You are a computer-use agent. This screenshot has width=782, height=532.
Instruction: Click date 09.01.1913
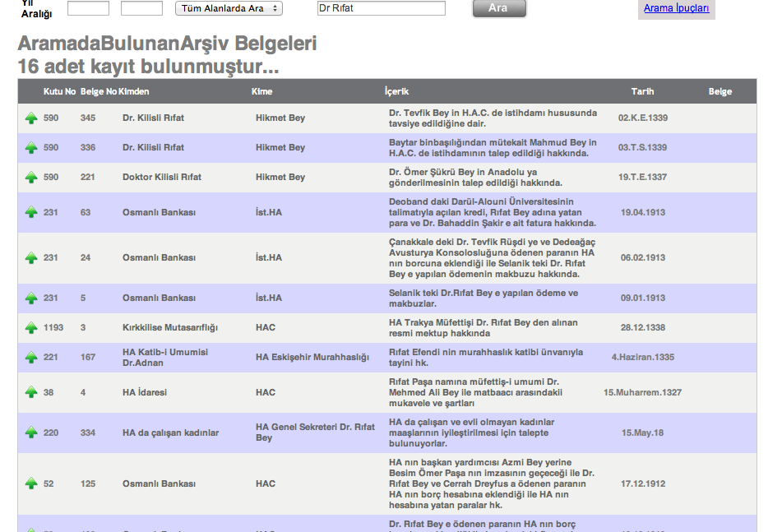pyautogui.click(x=643, y=298)
